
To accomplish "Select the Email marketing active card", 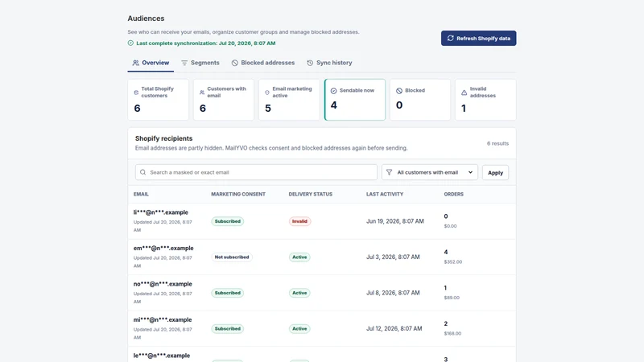I will 289,100.
